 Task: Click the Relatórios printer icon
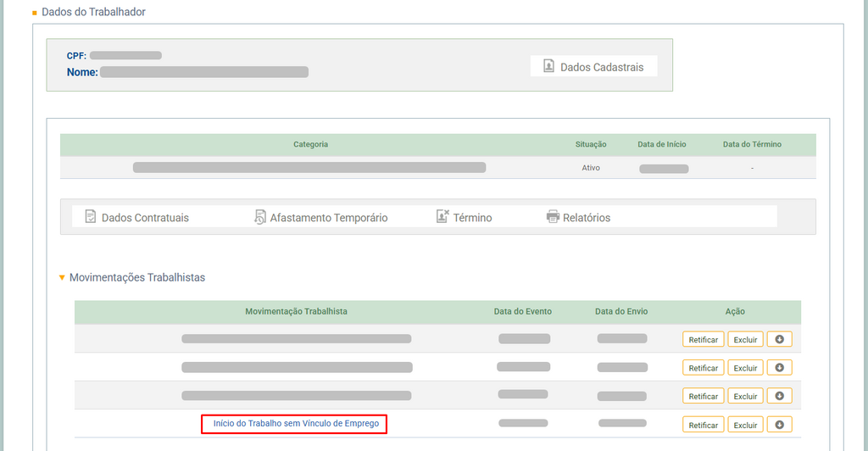pos(553,217)
